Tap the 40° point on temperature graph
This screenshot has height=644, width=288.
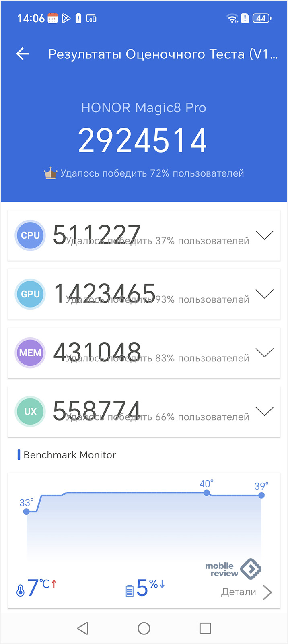coord(206,493)
